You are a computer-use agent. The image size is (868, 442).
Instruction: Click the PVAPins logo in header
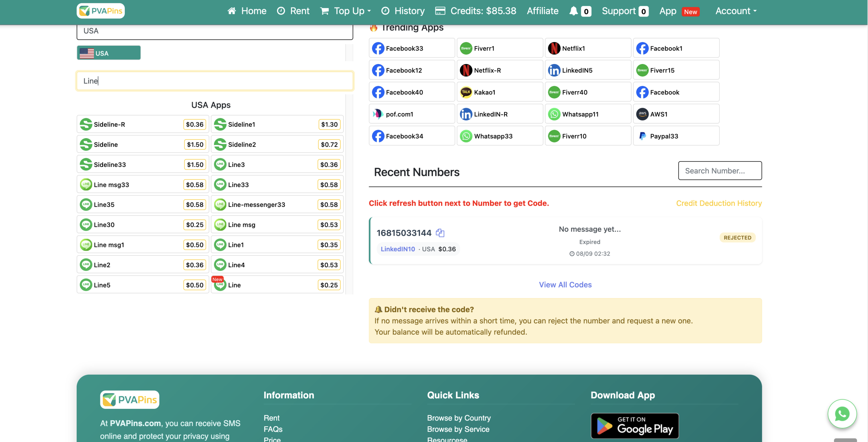coord(100,11)
